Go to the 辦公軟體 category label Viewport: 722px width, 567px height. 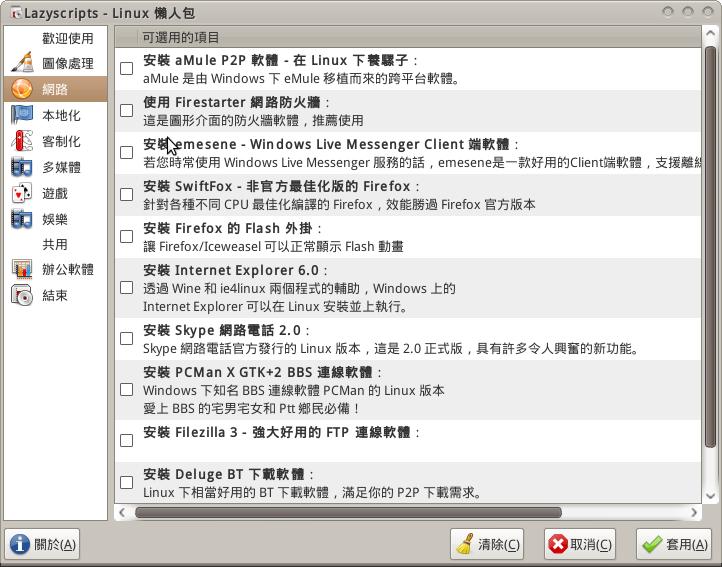(x=68, y=269)
